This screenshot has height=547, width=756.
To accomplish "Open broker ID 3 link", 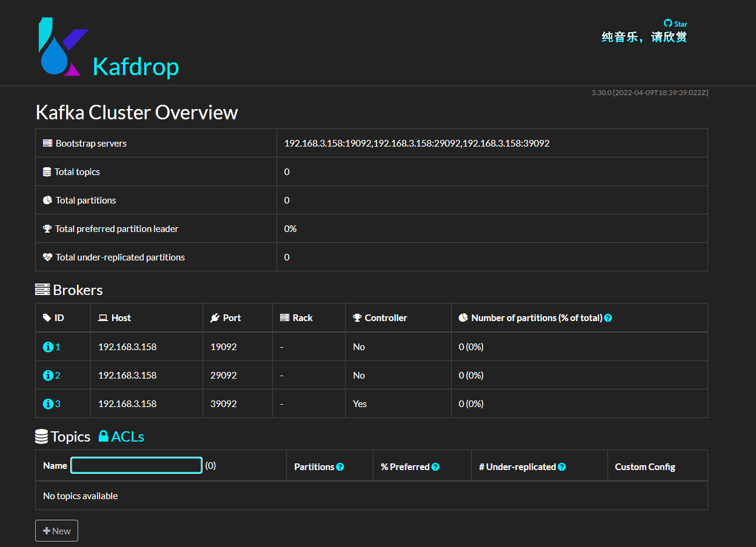I will click(x=58, y=404).
